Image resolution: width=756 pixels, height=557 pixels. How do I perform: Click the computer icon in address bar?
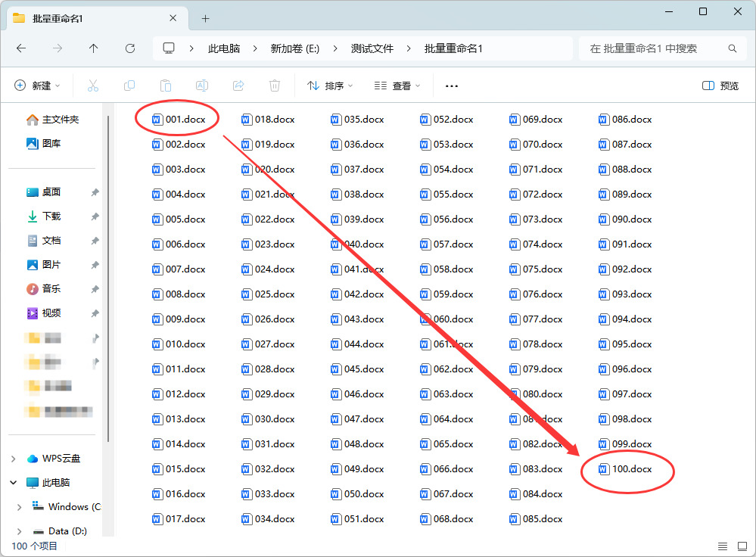168,48
